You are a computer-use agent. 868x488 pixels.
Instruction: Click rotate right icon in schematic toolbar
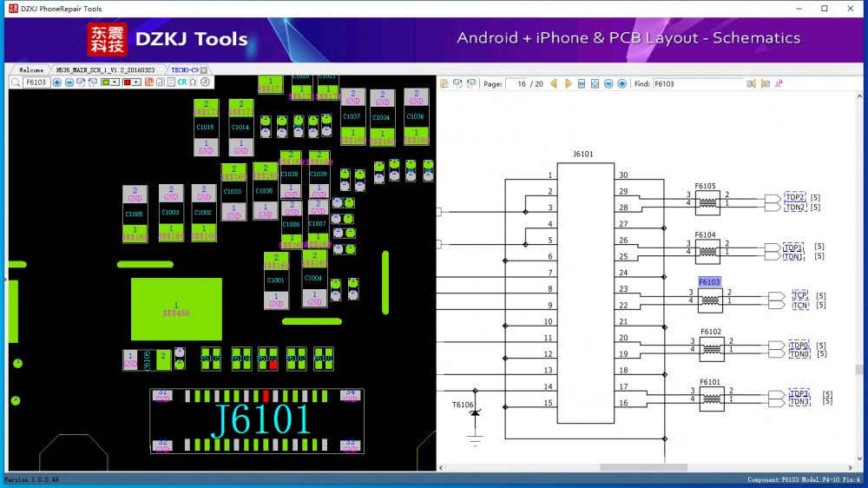coord(471,83)
